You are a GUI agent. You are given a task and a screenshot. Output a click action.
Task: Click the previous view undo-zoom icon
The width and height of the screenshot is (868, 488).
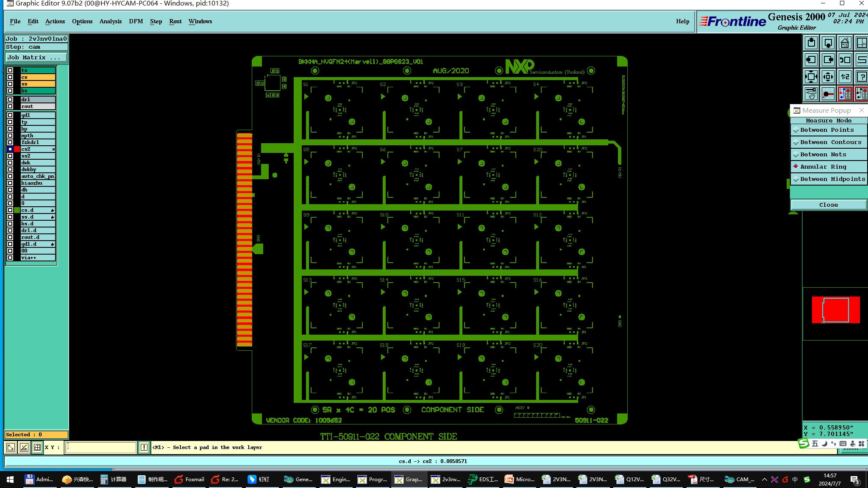(x=845, y=60)
